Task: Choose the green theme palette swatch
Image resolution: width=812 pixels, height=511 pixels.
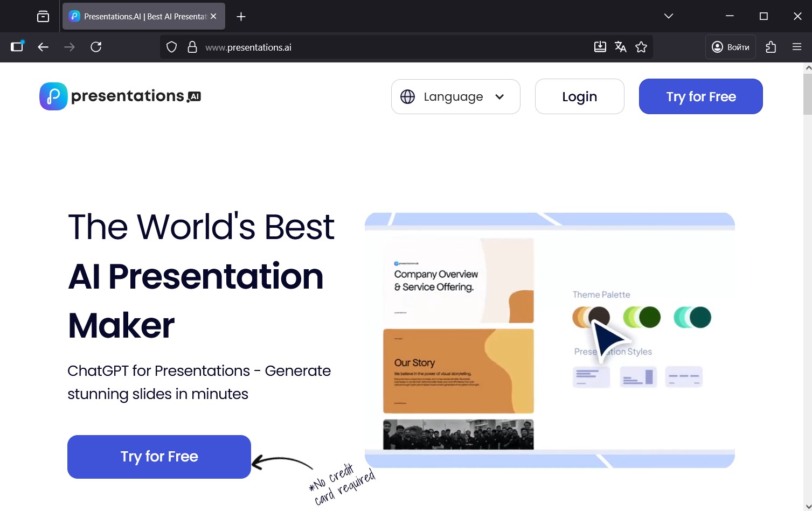Action: click(642, 317)
